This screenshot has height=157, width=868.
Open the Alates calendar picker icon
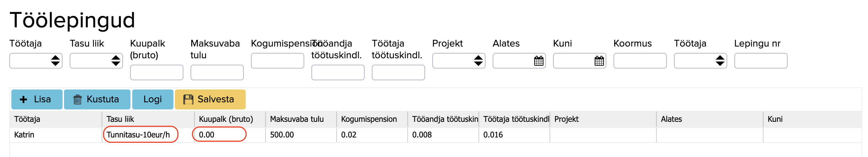point(539,61)
